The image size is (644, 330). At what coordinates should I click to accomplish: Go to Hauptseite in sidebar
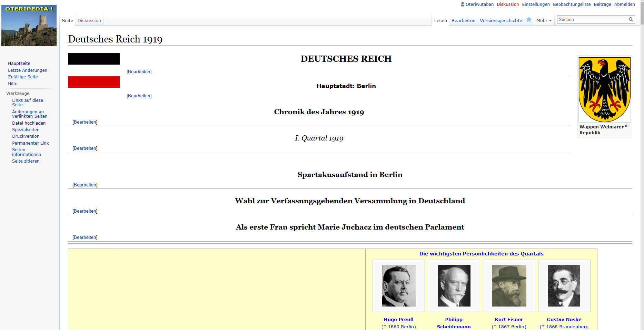point(19,64)
